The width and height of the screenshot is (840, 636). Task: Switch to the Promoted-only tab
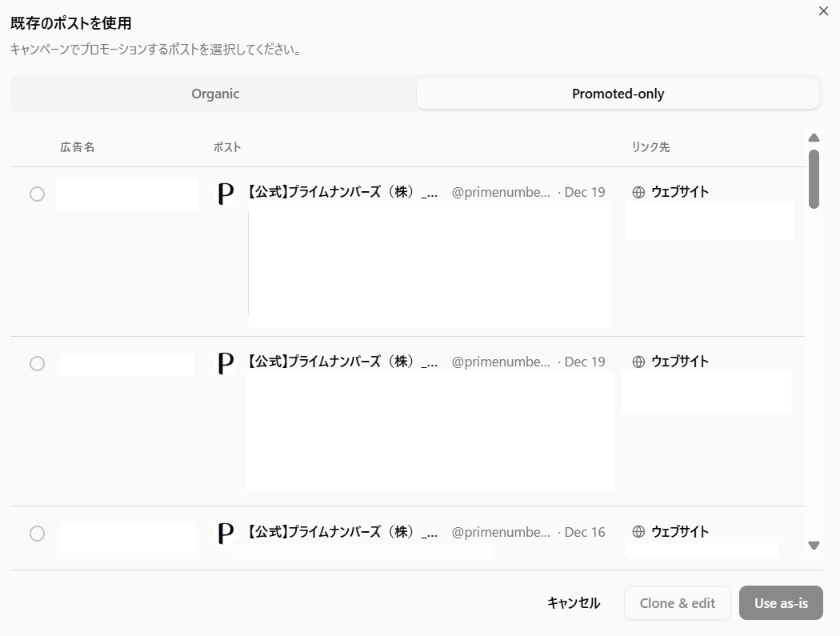(x=618, y=94)
